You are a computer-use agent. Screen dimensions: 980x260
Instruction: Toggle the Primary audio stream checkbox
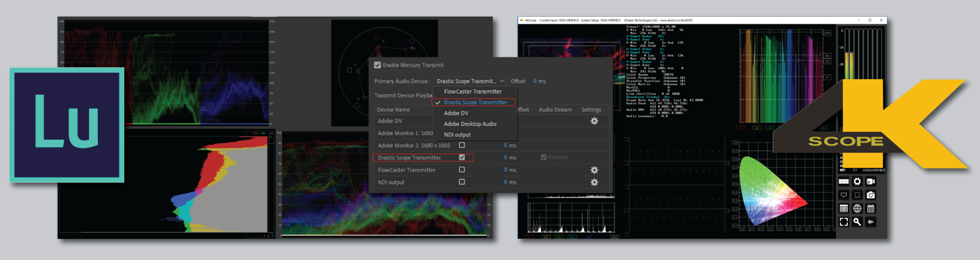[544, 157]
